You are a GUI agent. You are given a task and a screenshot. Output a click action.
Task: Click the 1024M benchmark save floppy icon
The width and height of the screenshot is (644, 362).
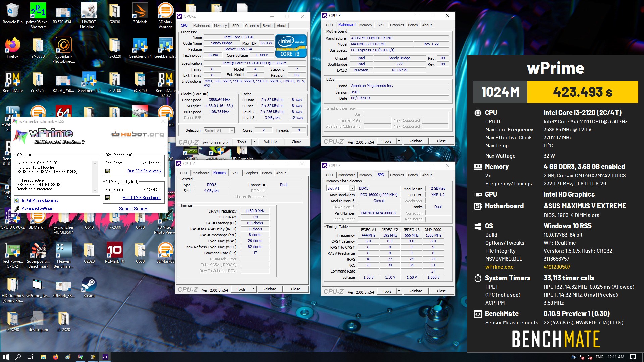(x=108, y=198)
